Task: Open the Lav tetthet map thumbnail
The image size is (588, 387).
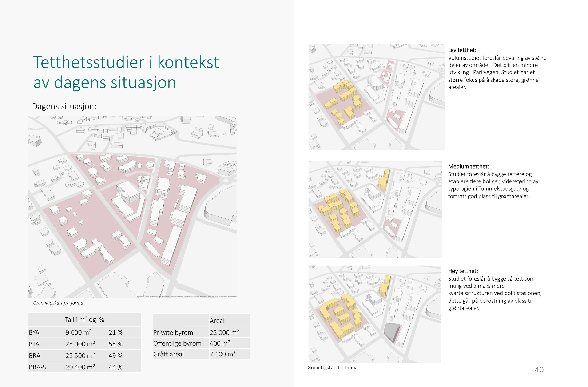Action: pyautogui.click(x=376, y=97)
